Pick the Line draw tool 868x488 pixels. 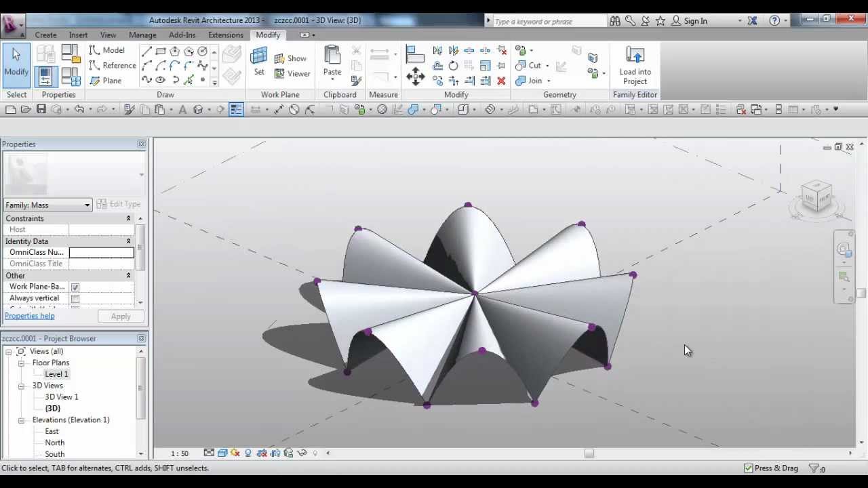click(x=146, y=52)
